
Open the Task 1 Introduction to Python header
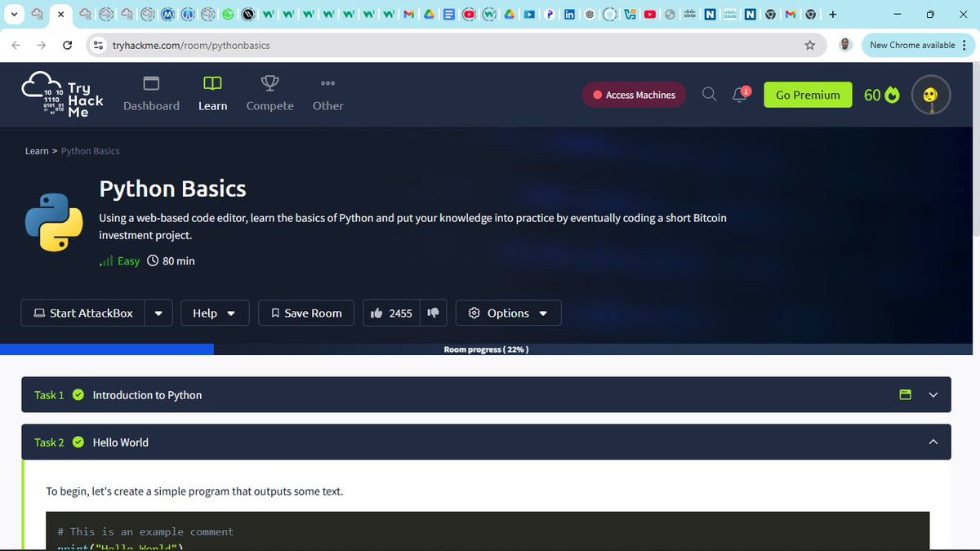point(486,395)
